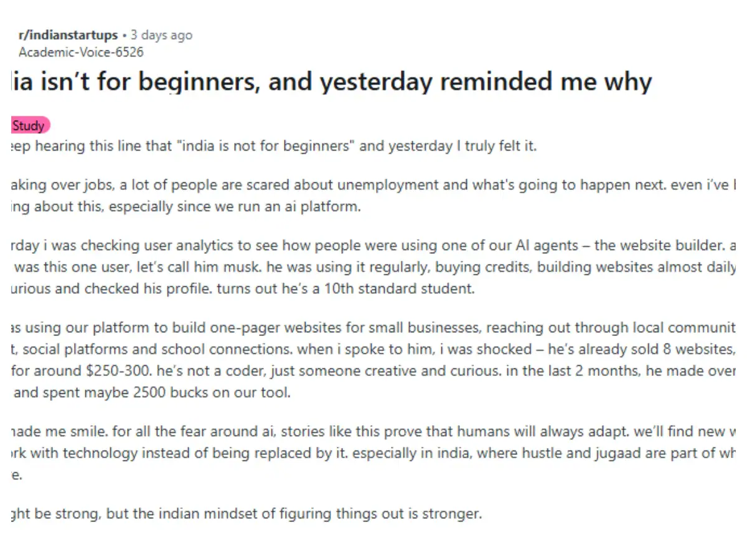Open the Academic-Voice-6526 user profile
Image resolution: width=747 pixels, height=560 pixels.
81,52
